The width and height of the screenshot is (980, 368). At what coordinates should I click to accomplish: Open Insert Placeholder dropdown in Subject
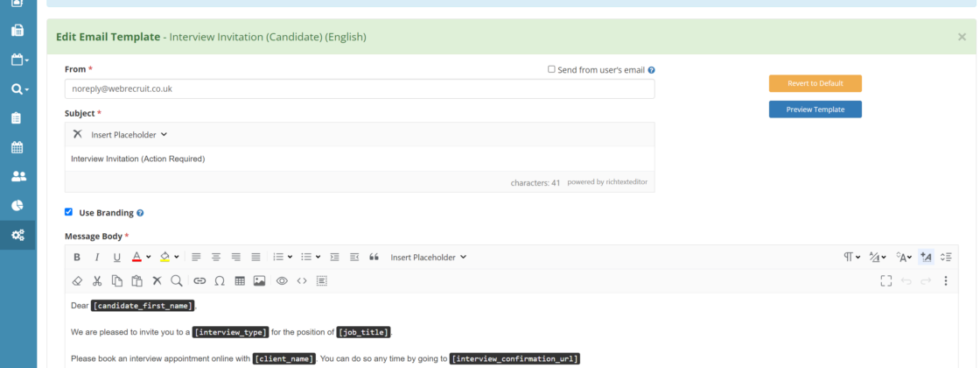129,135
